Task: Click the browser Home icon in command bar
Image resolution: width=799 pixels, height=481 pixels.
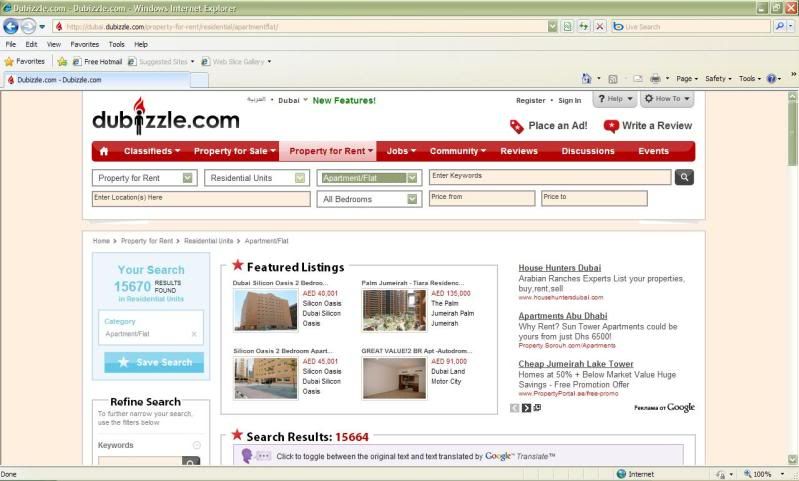Action: coord(587,78)
